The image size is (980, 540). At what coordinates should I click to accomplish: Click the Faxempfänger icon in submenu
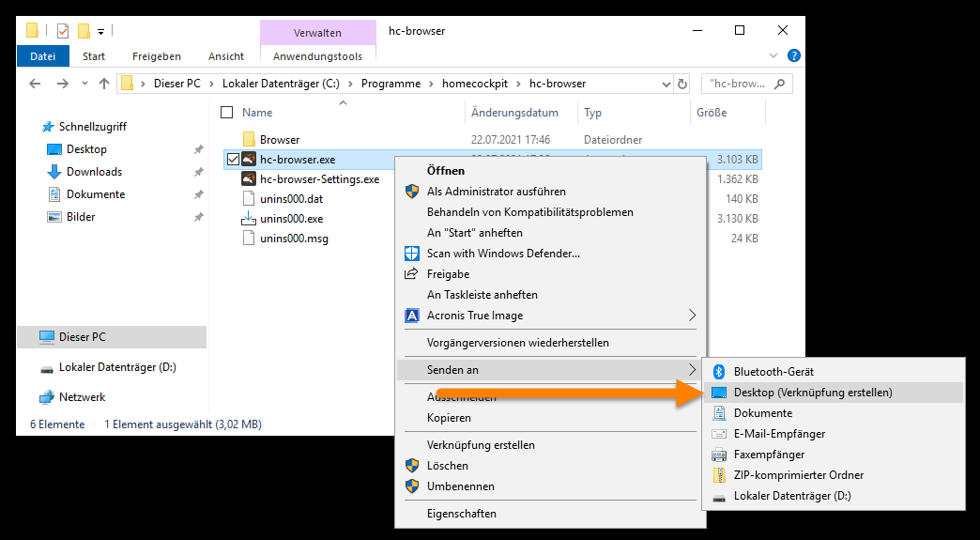click(719, 455)
